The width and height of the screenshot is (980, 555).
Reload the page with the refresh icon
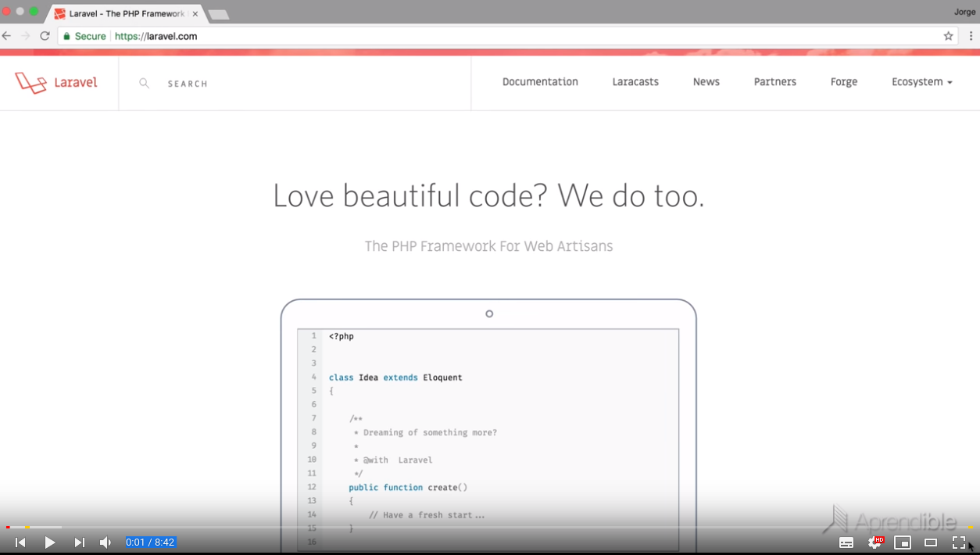pos(45,36)
